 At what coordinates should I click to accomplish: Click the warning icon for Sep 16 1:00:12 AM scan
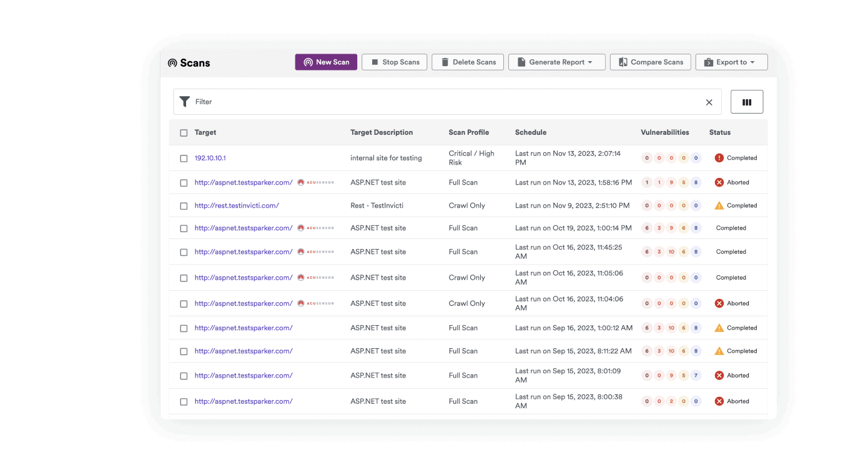click(x=719, y=328)
